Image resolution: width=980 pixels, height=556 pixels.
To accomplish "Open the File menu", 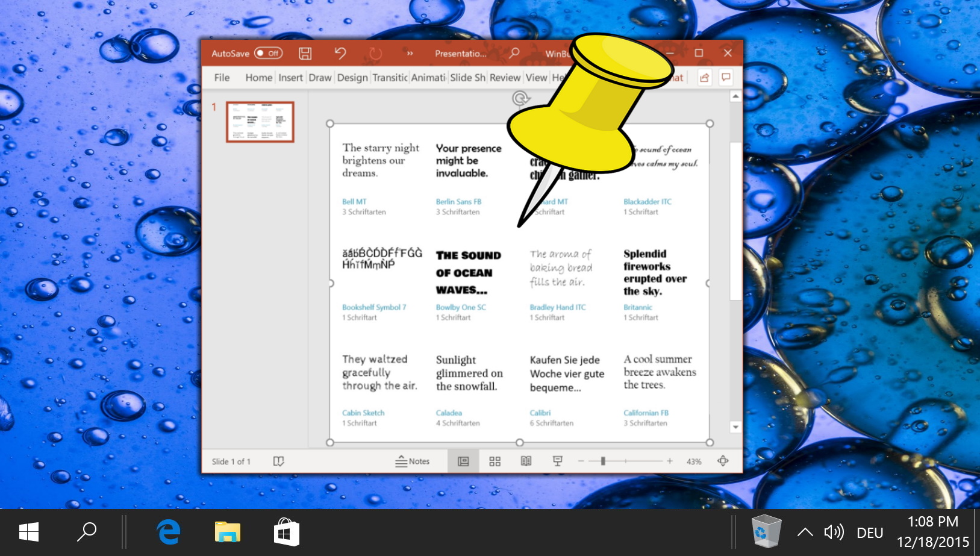I will pyautogui.click(x=222, y=77).
